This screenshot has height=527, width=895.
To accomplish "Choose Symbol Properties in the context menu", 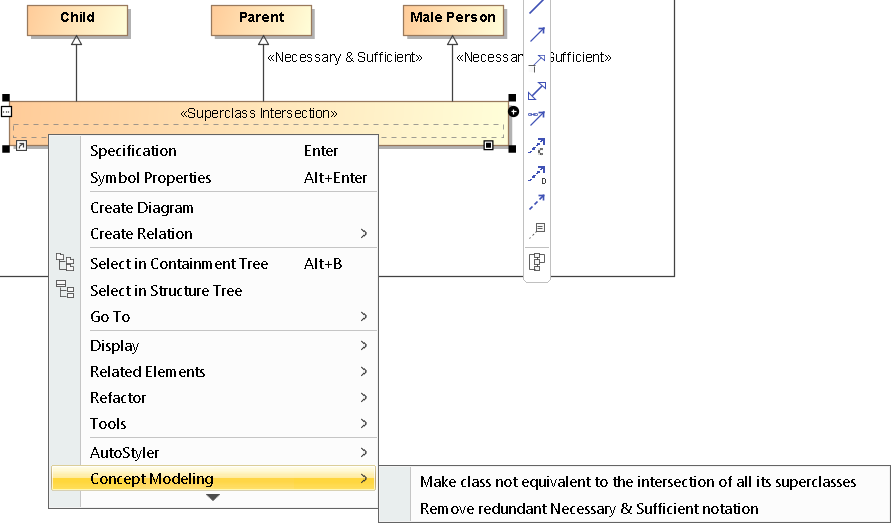I will (150, 178).
